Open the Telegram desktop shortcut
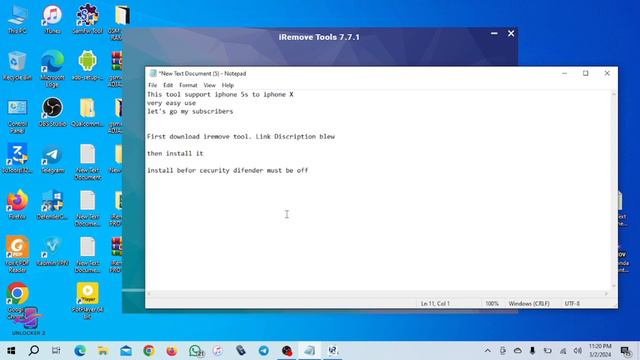Screen dimensions: 640x360 click(52, 159)
